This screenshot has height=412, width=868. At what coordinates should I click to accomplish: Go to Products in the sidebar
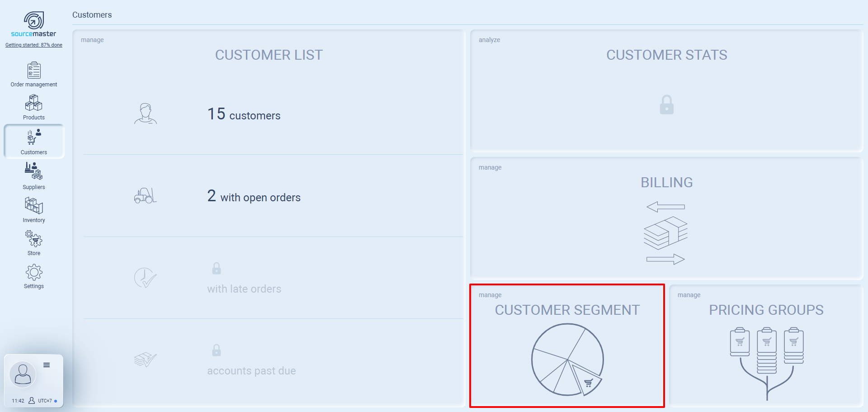click(x=34, y=108)
